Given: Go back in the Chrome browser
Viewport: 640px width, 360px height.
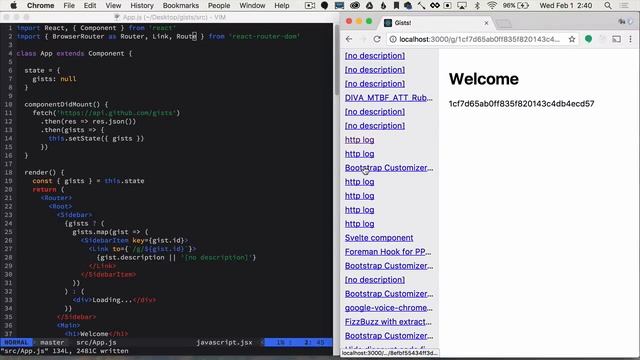Looking at the screenshot, I should point(349,39).
